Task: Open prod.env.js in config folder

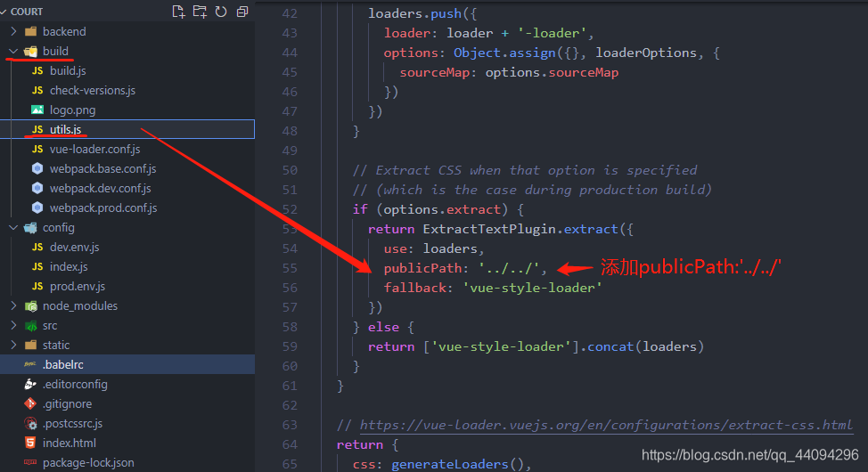Action: point(78,286)
